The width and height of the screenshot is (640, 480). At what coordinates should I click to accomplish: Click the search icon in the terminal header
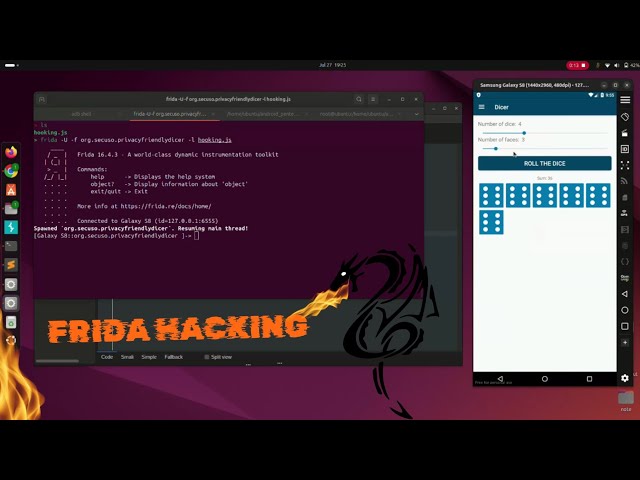(x=359, y=99)
